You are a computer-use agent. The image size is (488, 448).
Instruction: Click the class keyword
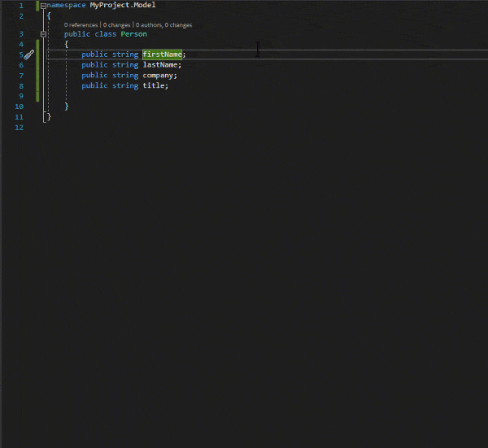[106, 34]
